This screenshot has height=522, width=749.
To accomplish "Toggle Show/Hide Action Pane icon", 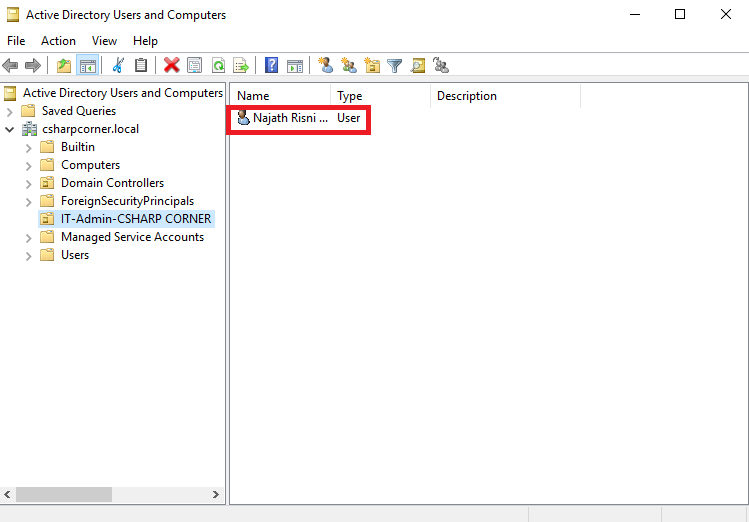I will coord(295,65).
